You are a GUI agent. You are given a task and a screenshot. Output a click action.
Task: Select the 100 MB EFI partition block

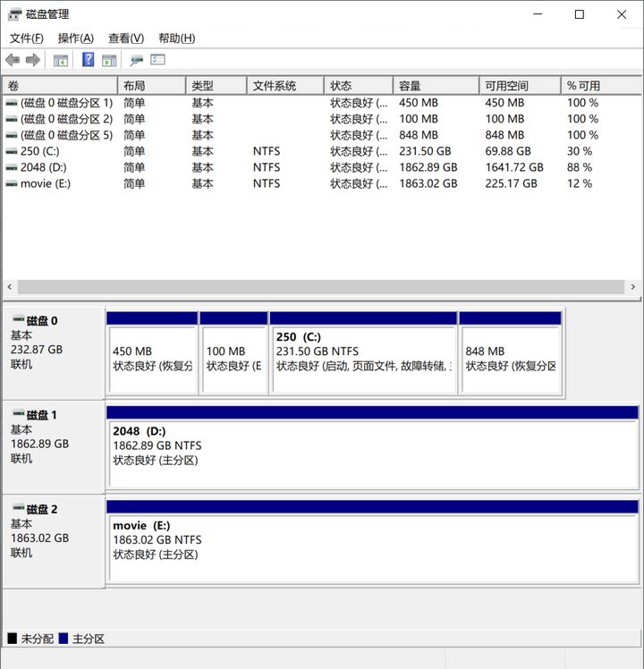233,353
